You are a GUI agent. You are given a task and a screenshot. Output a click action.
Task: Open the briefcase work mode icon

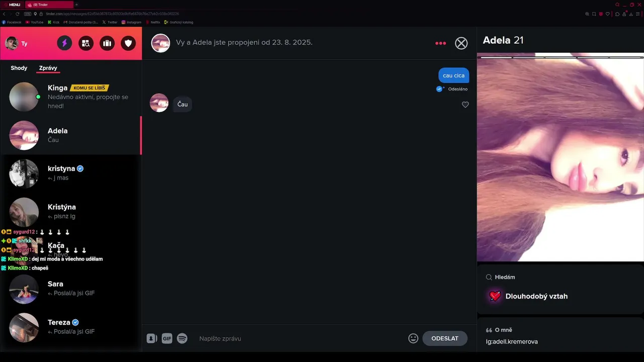107,43
